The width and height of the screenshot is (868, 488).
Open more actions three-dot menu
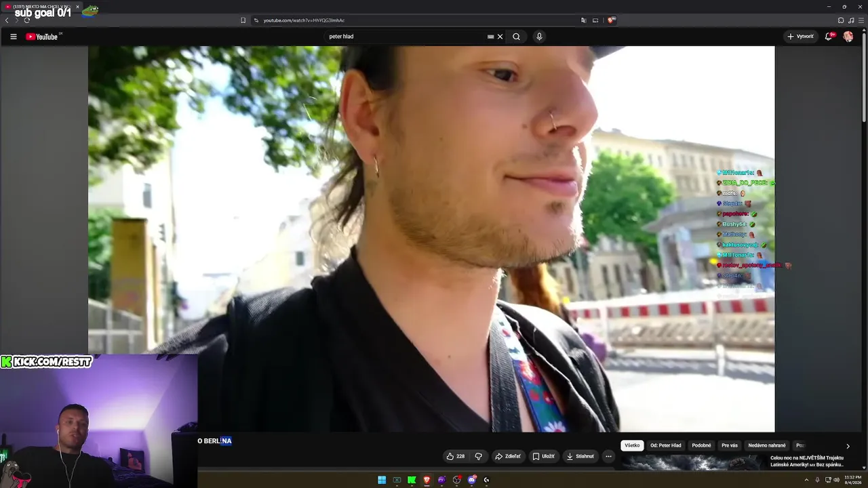[x=608, y=456]
